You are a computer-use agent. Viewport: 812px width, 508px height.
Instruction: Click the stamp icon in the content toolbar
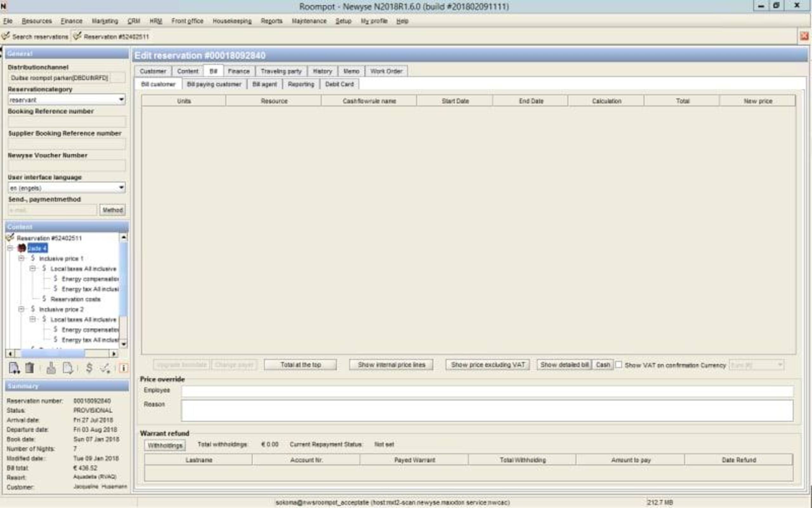pyautogui.click(x=51, y=368)
